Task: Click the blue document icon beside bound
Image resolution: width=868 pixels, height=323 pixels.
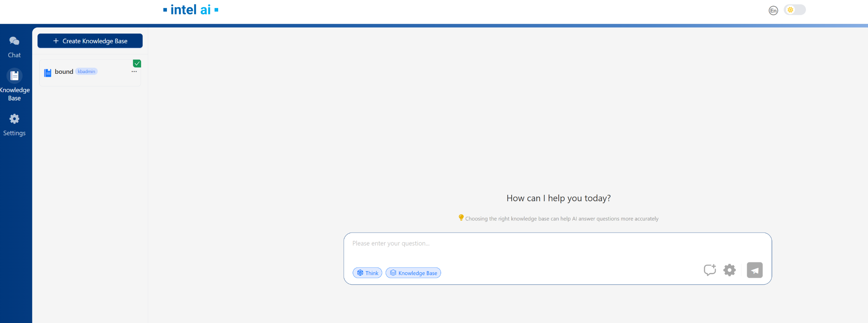Action: point(48,73)
